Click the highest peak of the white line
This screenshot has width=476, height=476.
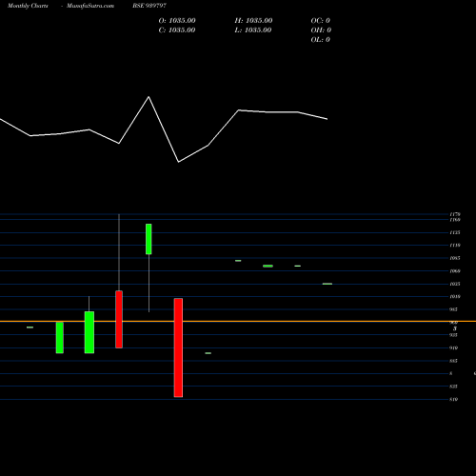coord(149,97)
